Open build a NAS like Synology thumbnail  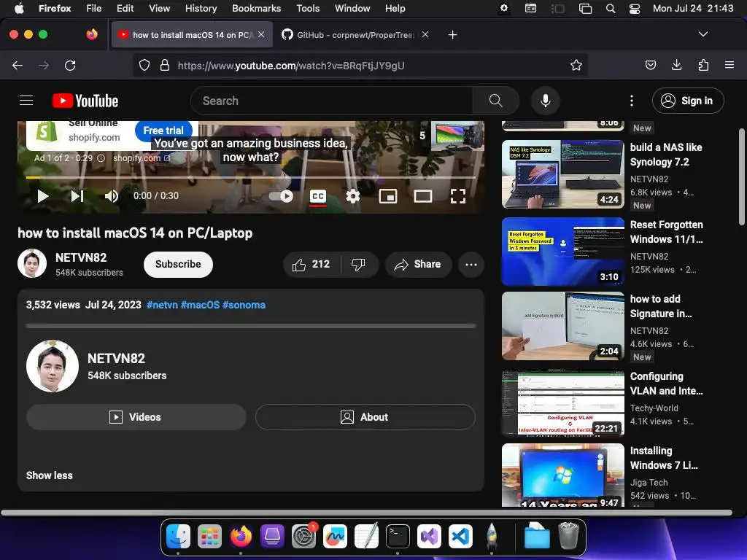tap(562, 174)
